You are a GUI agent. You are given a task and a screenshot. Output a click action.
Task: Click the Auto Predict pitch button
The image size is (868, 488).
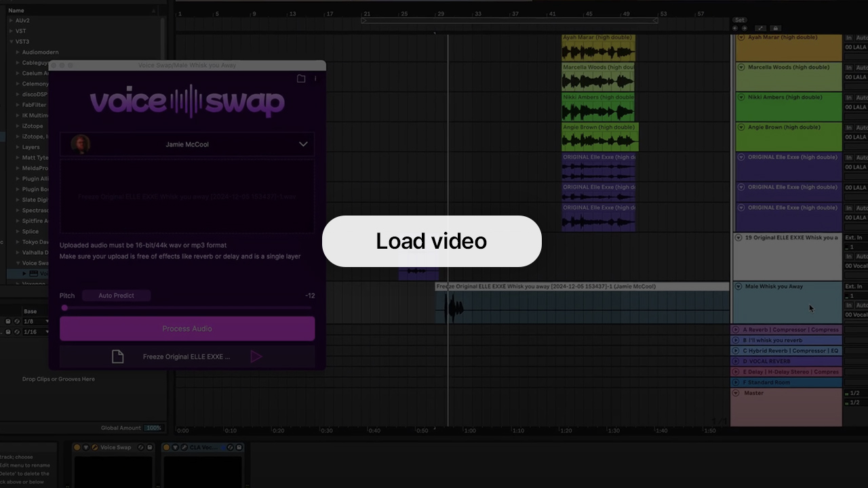tap(116, 296)
